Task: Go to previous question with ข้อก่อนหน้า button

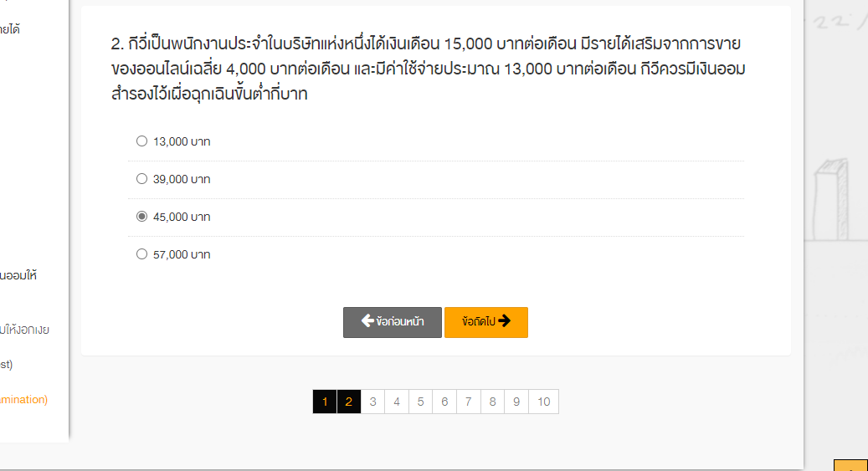Action: tap(393, 322)
